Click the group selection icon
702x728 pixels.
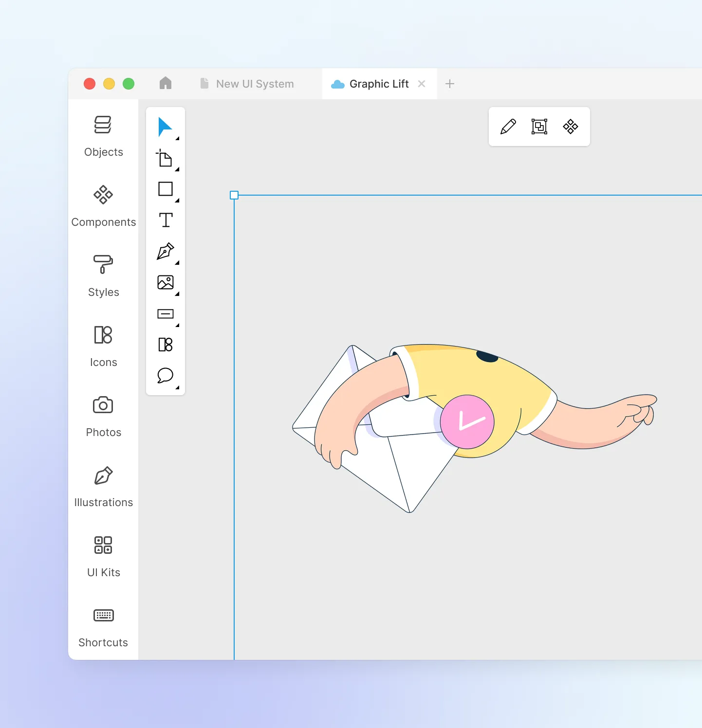(x=539, y=127)
